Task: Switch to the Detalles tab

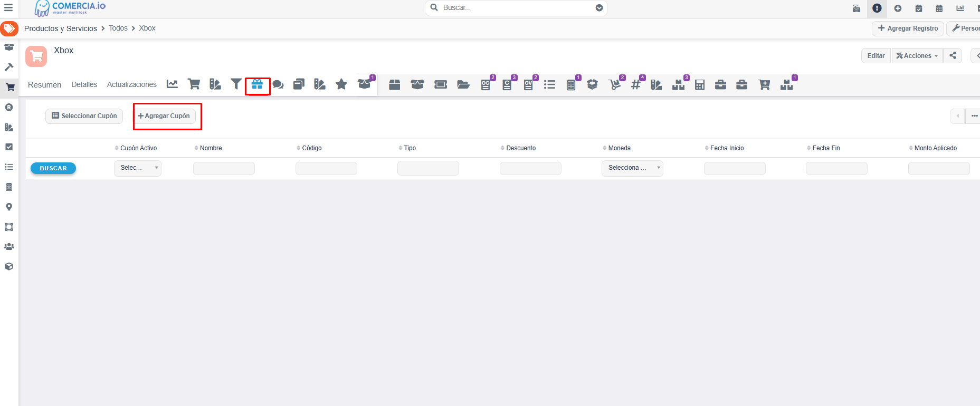Action: tap(84, 84)
